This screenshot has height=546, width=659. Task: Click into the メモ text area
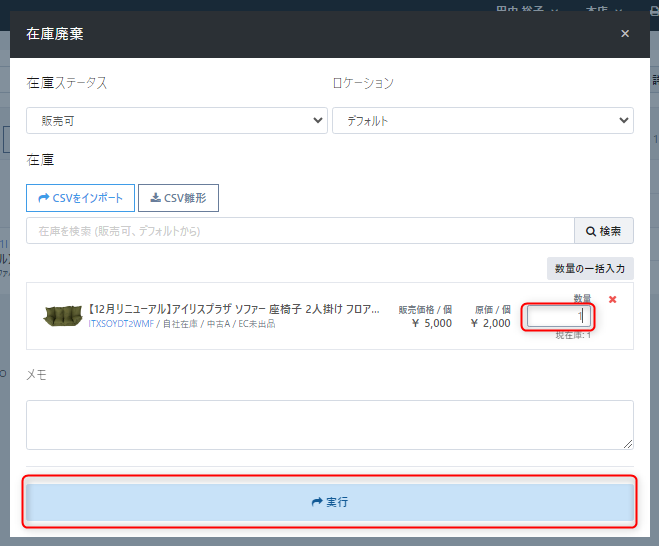pos(330,425)
